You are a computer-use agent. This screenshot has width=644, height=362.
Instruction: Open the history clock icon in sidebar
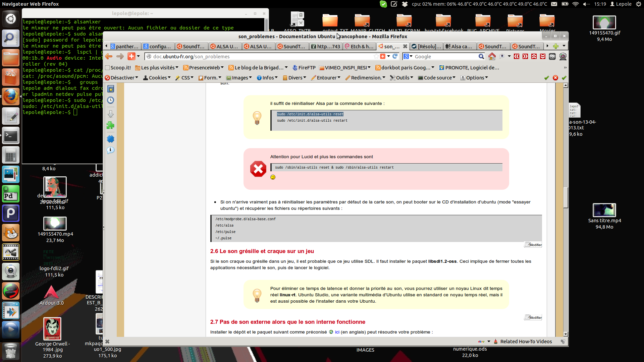click(110, 100)
